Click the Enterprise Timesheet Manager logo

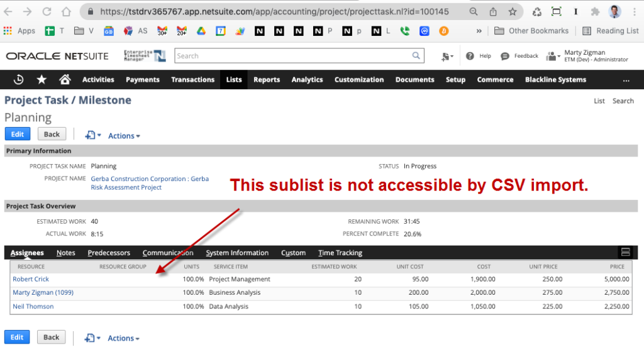(145, 56)
